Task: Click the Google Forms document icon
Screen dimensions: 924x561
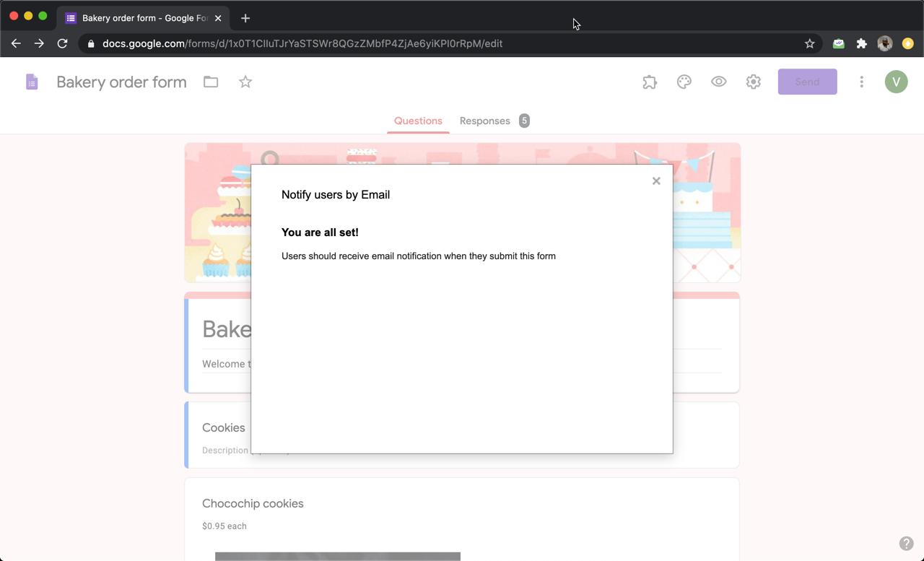Action: pyautogui.click(x=32, y=82)
